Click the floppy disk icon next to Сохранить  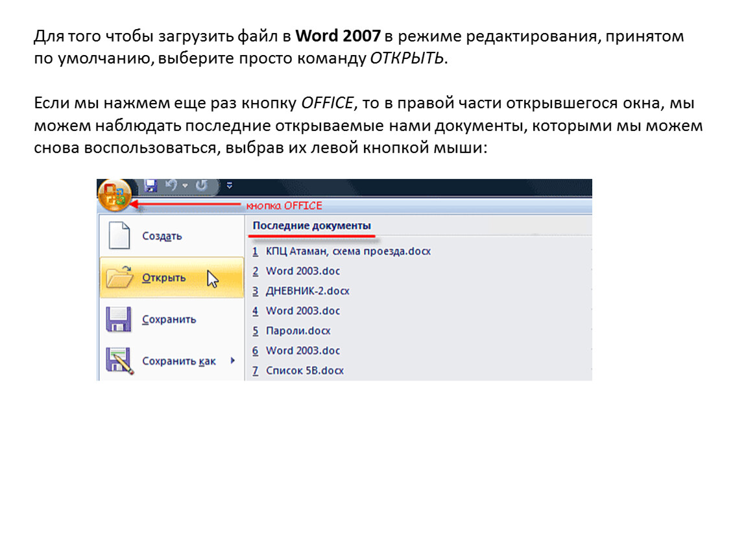pos(119,320)
